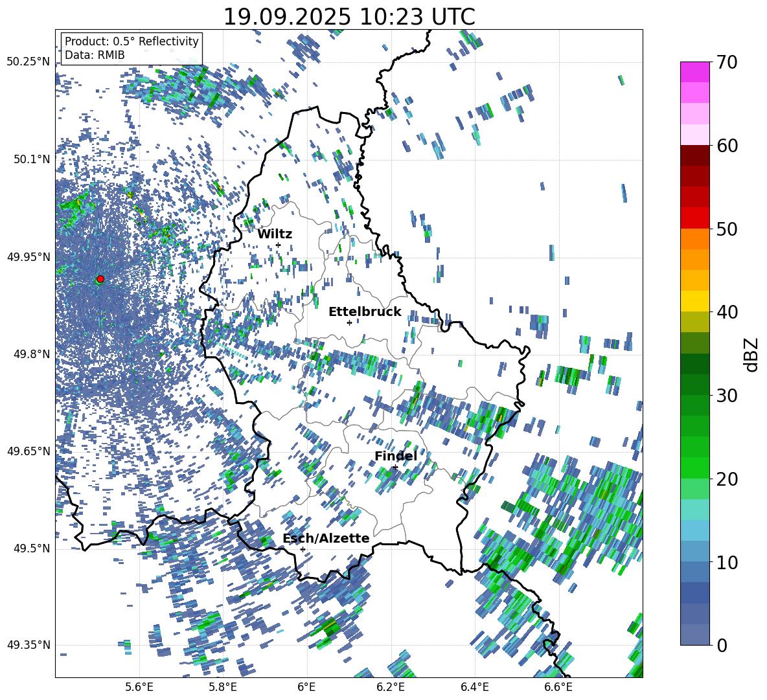767x700 pixels.
Task: Click the 49.35°N latitude tick label
Action: point(29,645)
